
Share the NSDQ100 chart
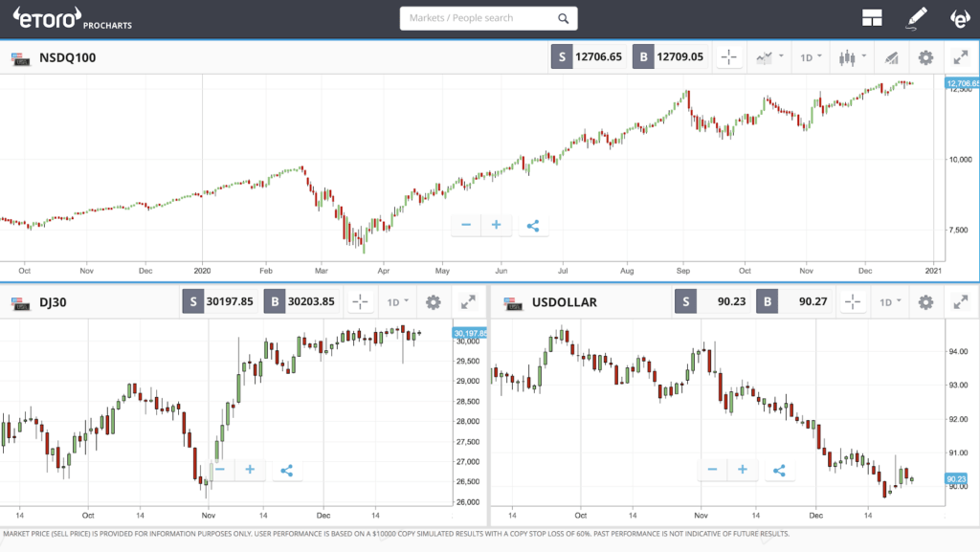click(532, 226)
